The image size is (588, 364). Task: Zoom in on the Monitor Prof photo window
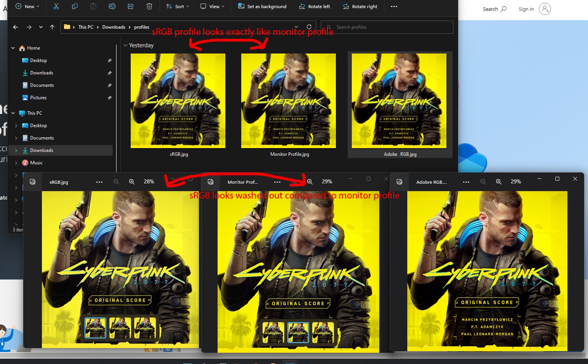tap(310, 181)
